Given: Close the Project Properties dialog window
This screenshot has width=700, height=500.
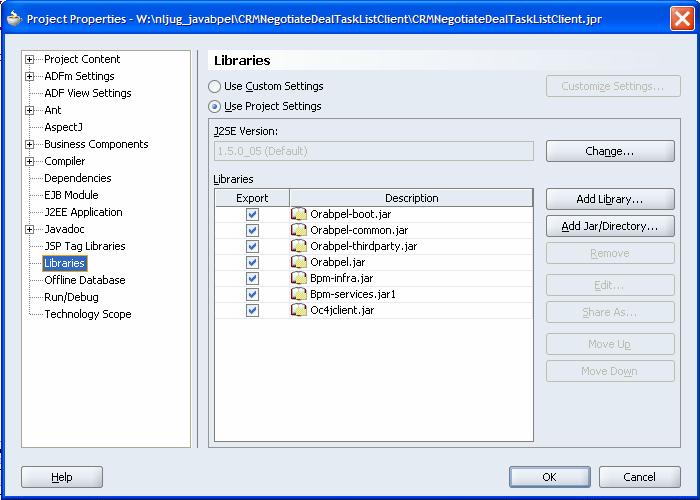Looking at the screenshot, I should 681,17.
